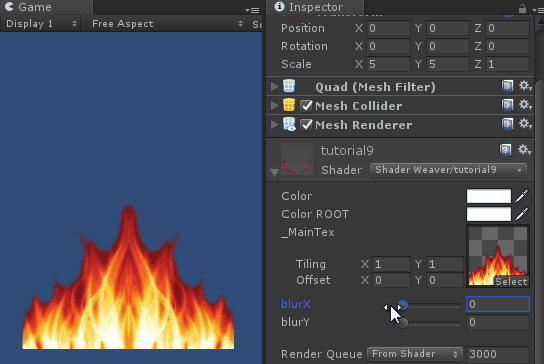Pick Color ROOT with the eyedropper
This screenshot has height=364, width=544.
(522, 214)
